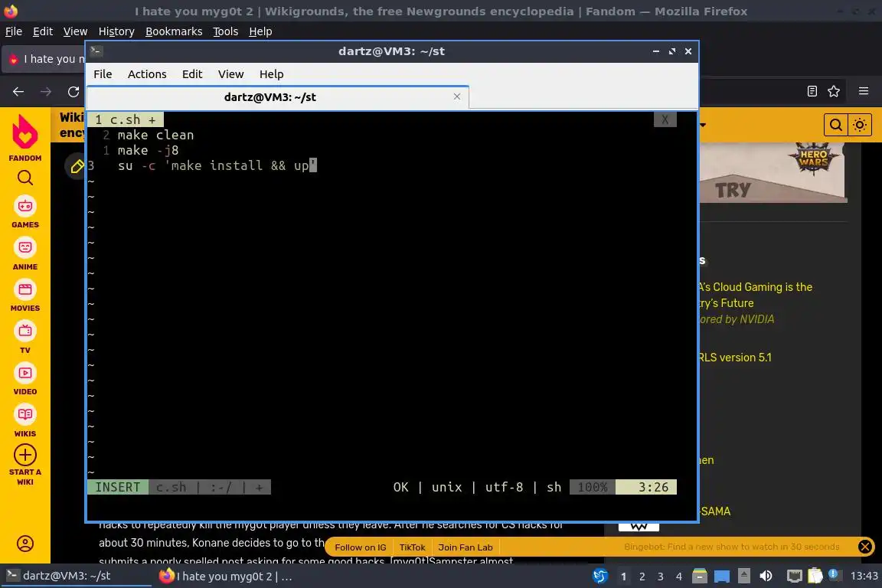Open the Cloud Gaming article link
882x588 pixels.
pyautogui.click(x=756, y=295)
